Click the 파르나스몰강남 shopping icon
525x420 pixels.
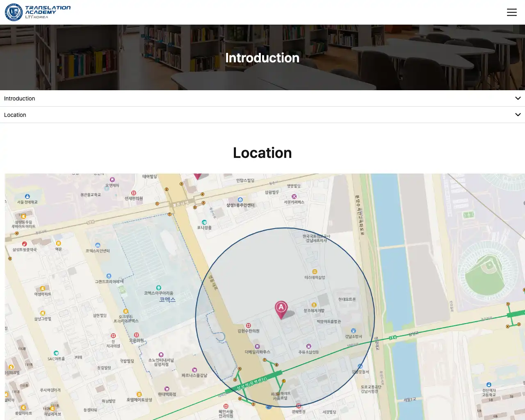click(x=194, y=370)
